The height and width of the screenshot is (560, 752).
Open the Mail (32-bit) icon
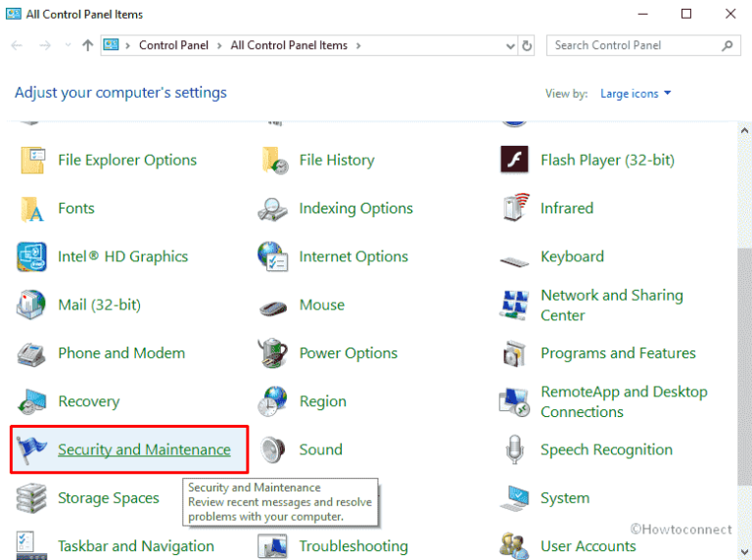(31, 304)
